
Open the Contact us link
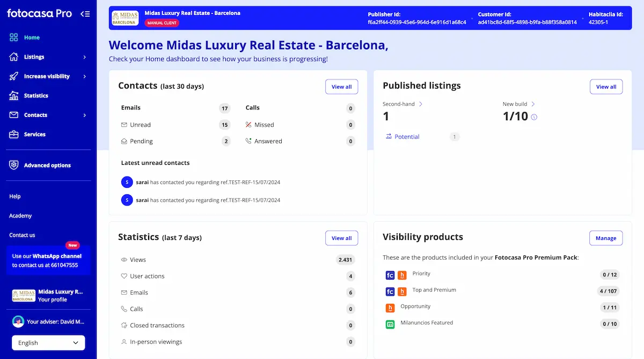tap(22, 235)
